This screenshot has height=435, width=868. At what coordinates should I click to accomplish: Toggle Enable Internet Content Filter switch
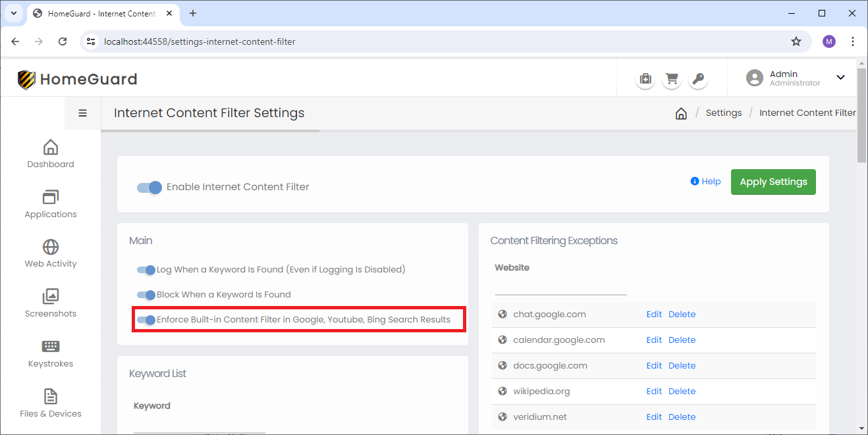[149, 188]
